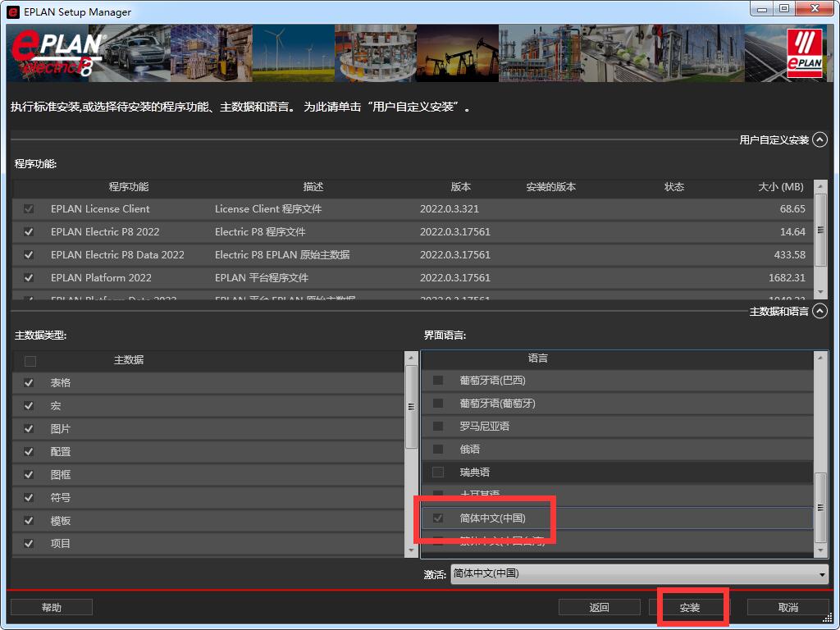The image size is (840, 630).
Task: Uncheck EPLAN Electric P8 2022 checkbox
Action: pos(30,232)
